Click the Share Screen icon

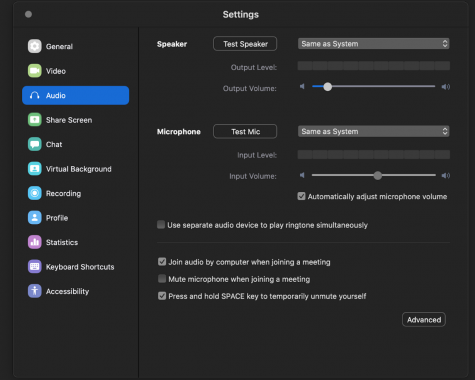coord(35,120)
